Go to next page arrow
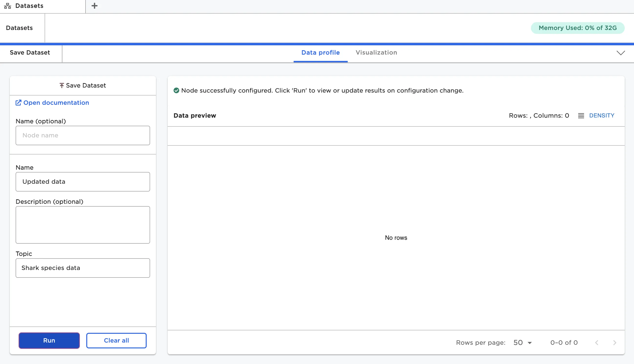634x364 pixels. tap(615, 343)
